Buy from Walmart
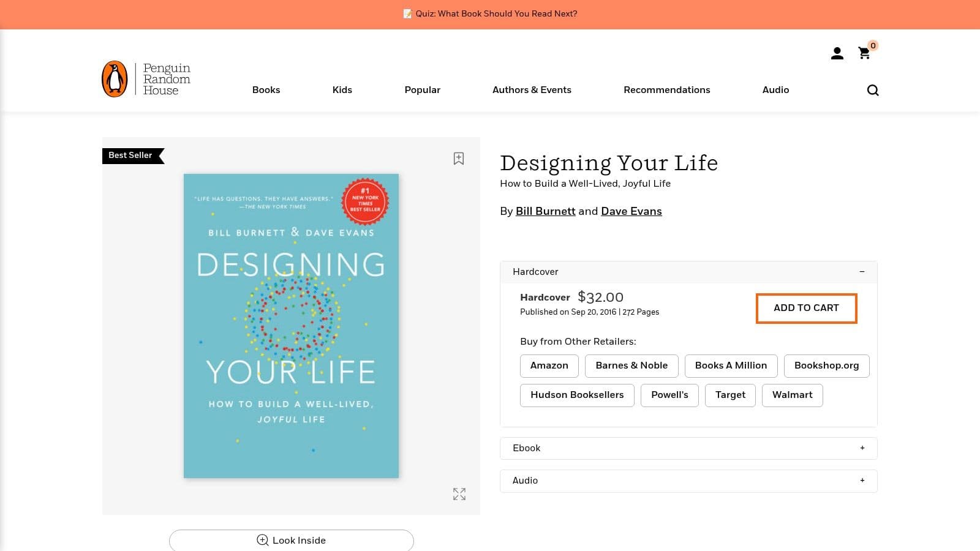This screenshot has height=551, width=980. (792, 395)
